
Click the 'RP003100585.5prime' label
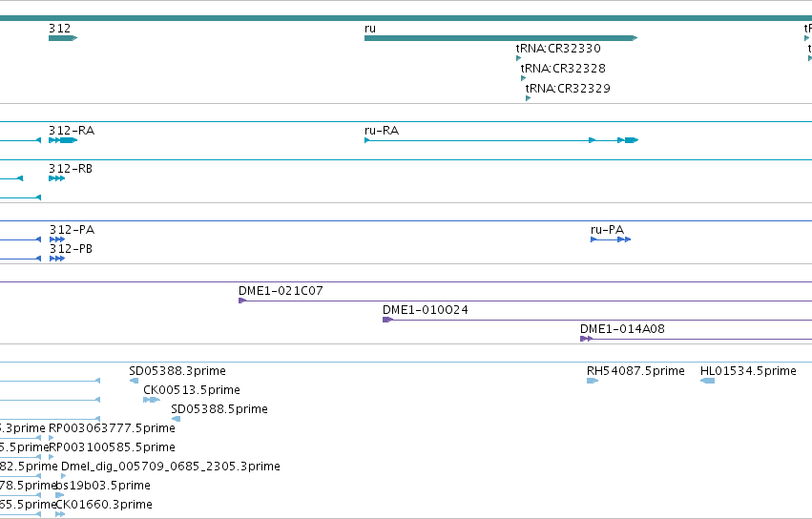[112, 447]
